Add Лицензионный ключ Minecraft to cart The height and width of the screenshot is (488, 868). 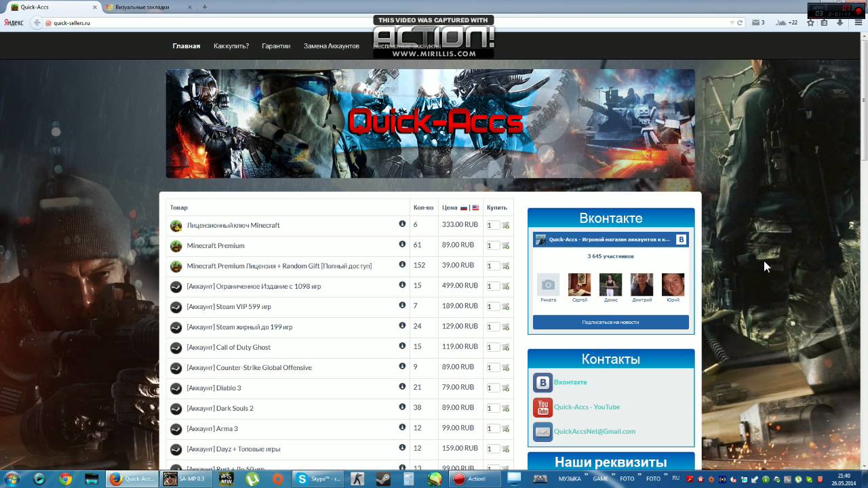[x=506, y=225]
